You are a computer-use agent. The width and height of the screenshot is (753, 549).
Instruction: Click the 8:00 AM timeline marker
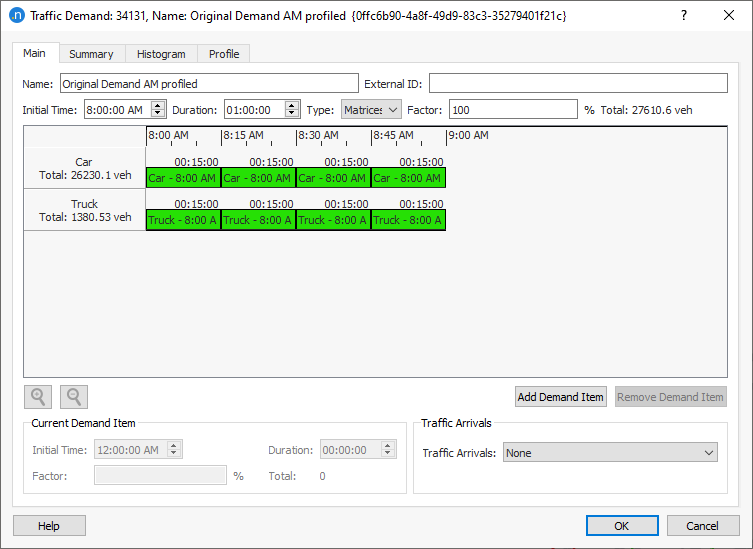[x=168, y=135]
